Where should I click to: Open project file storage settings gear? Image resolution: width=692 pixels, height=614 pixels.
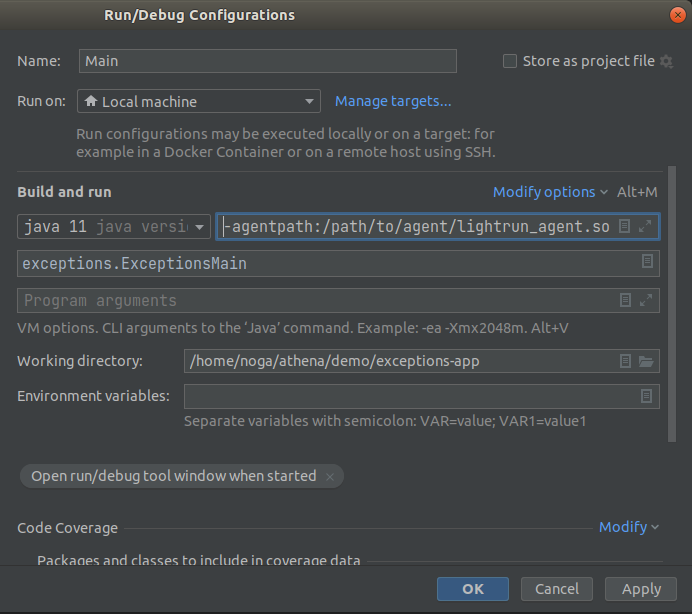click(666, 62)
